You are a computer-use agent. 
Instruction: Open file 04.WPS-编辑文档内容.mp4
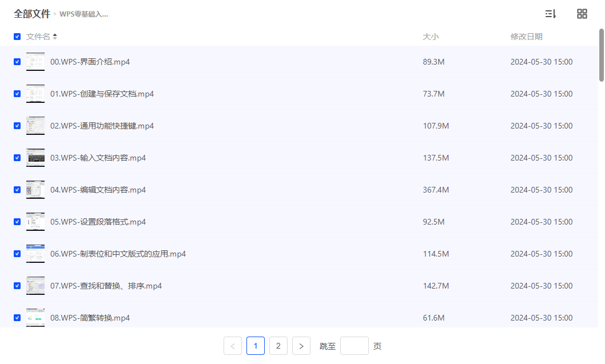click(98, 190)
